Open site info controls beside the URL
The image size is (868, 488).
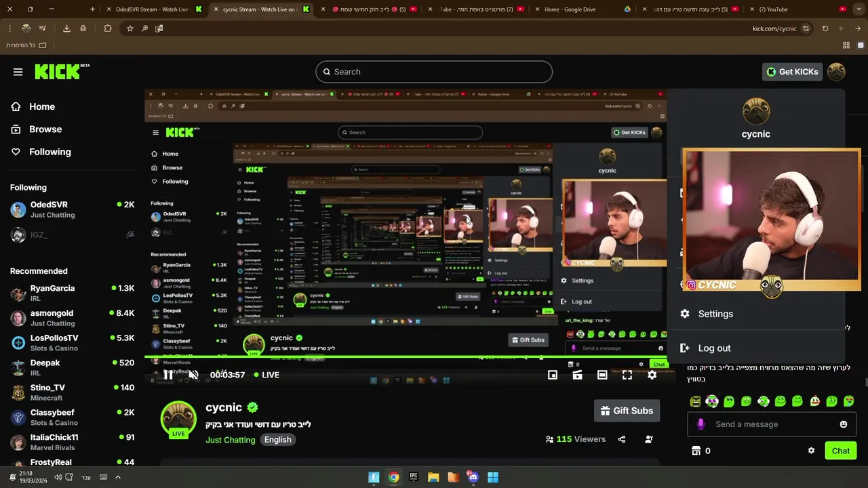[806, 28]
